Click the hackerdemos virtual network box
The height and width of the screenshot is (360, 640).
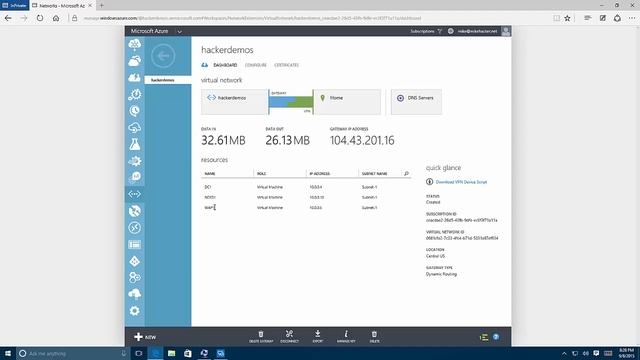coord(234,102)
